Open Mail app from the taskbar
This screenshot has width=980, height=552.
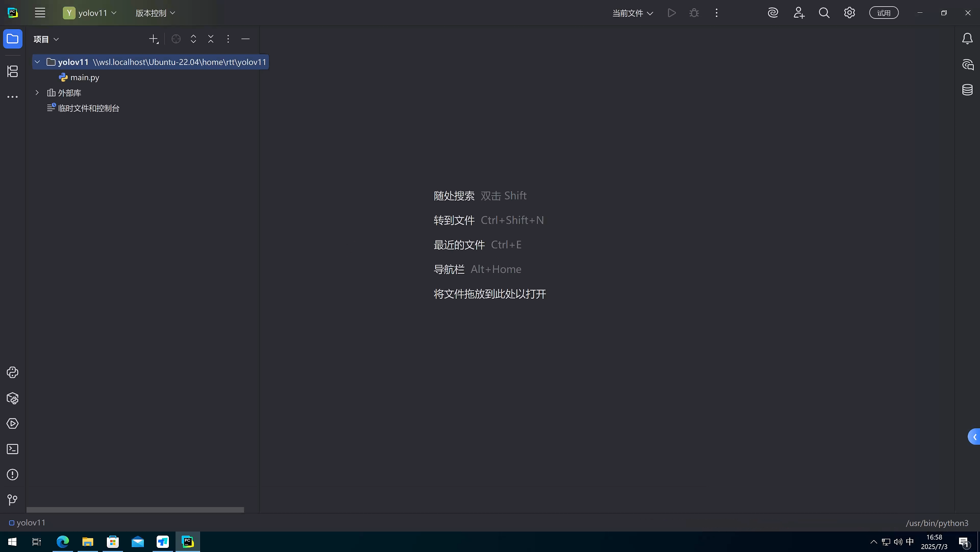click(x=138, y=542)
